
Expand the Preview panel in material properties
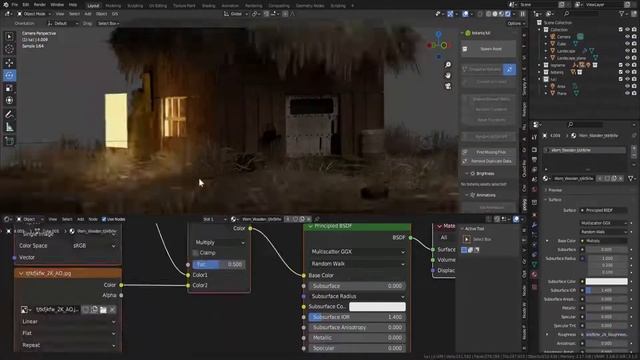(x=555, y=190)
